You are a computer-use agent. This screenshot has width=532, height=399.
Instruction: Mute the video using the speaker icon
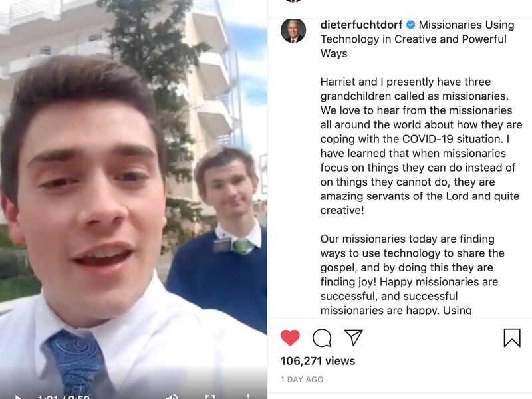[x=172, y=397]
